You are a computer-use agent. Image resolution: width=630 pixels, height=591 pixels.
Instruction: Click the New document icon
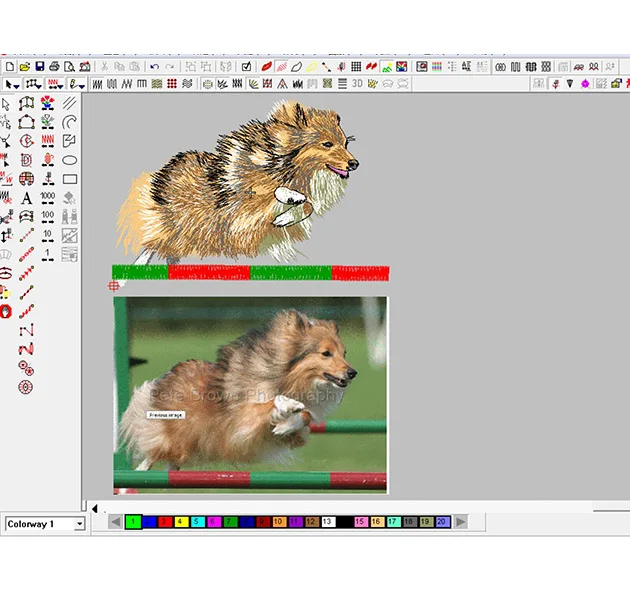[x=8, y=66]
